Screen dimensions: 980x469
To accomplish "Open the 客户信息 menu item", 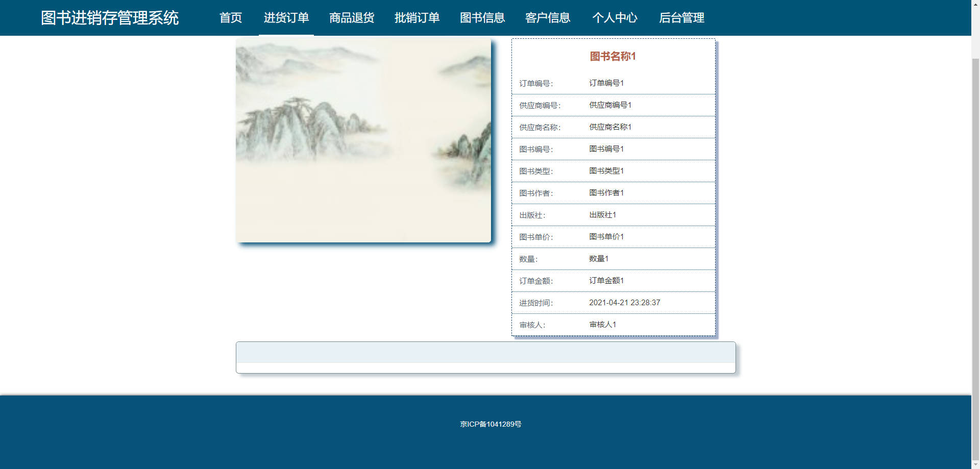I will (548, 18).
